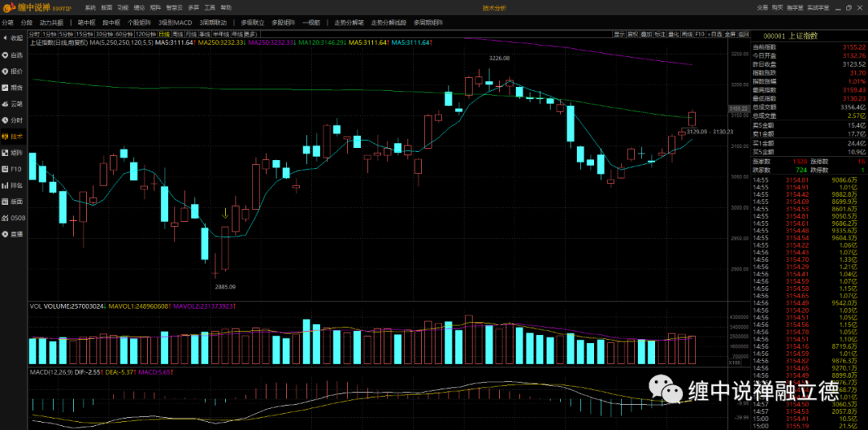Image resolution: width=868 pixels, height=430 pixels.
Task: Switch chart to 周线 weekly tab
Action: coord(178,35)
